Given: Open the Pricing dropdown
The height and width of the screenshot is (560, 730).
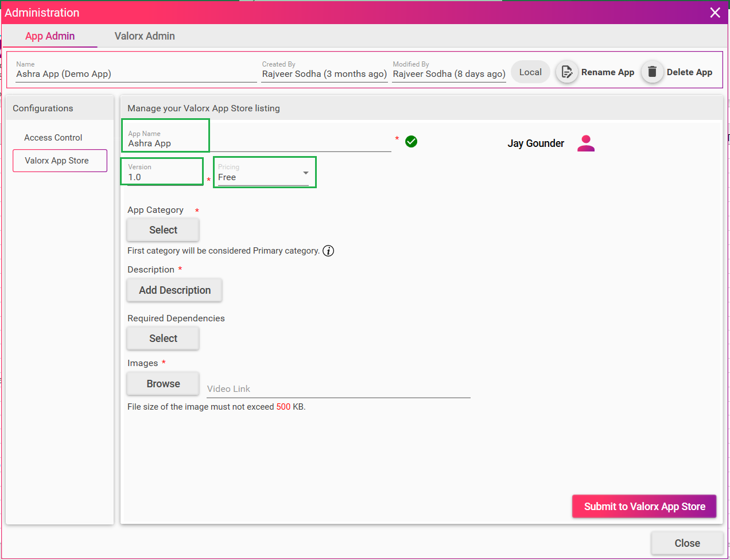Looking at the screenshot, I should click(263, 173).
